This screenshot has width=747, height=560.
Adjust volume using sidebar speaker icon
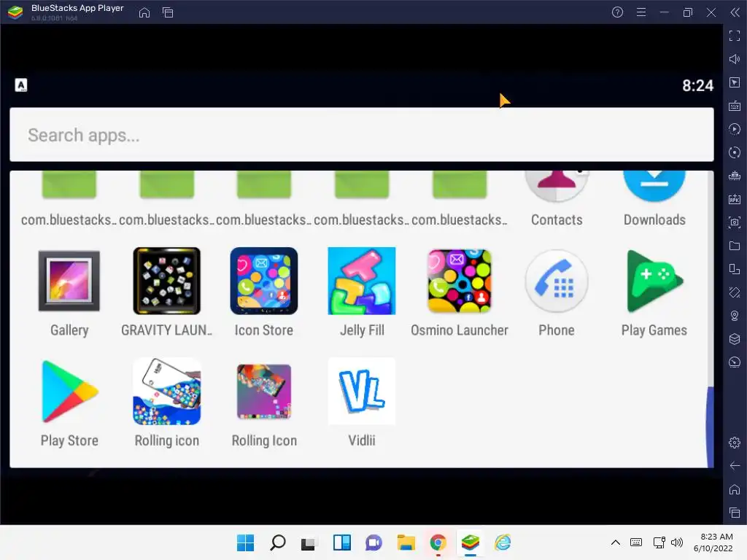[735, 59]
